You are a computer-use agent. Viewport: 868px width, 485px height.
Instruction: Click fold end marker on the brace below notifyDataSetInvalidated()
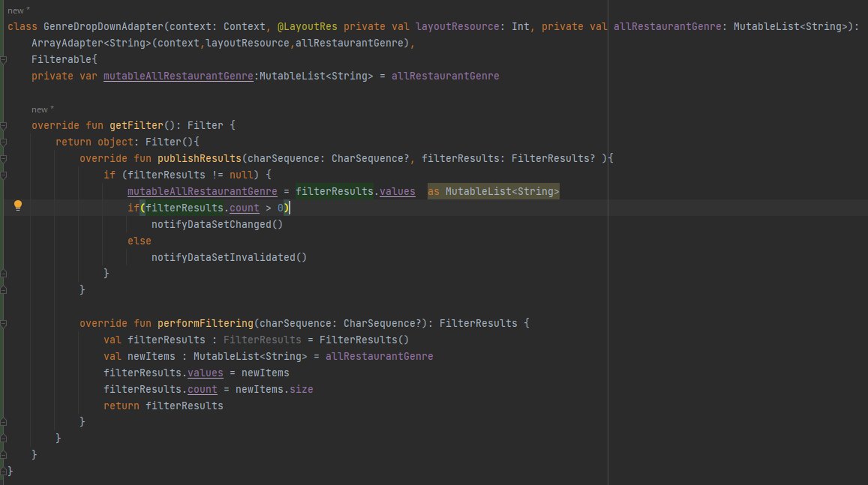click(x=3, y=273)
